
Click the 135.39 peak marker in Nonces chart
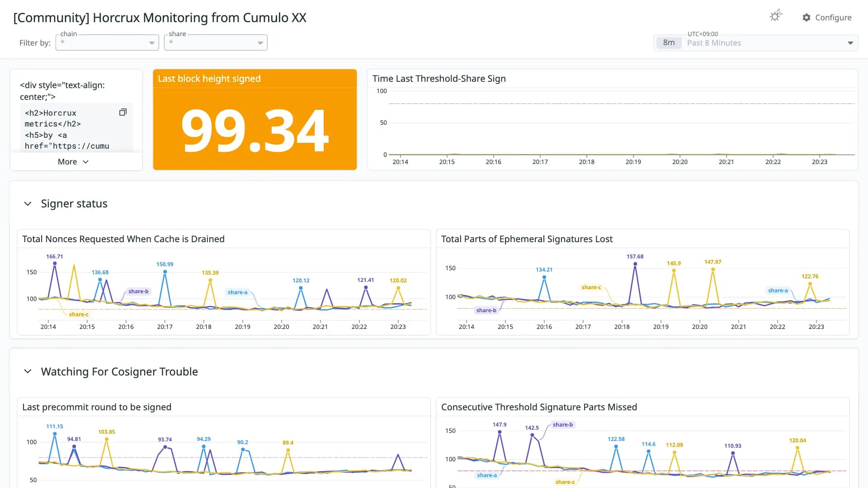(210, 280)
